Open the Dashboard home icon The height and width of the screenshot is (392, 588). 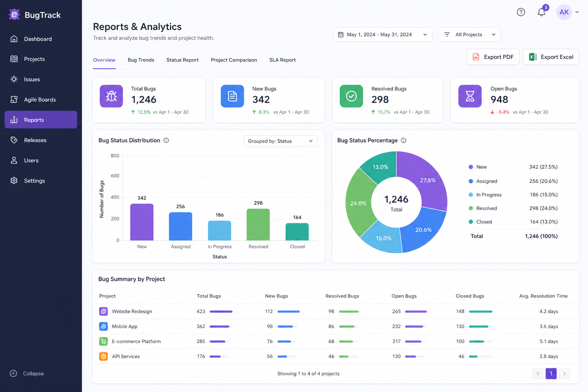coord(14,39)
